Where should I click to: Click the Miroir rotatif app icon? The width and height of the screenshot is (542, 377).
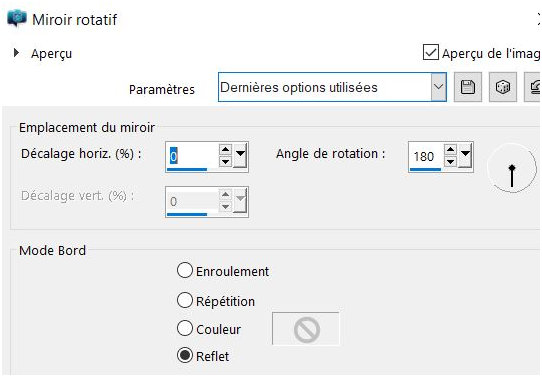(17, 18)
